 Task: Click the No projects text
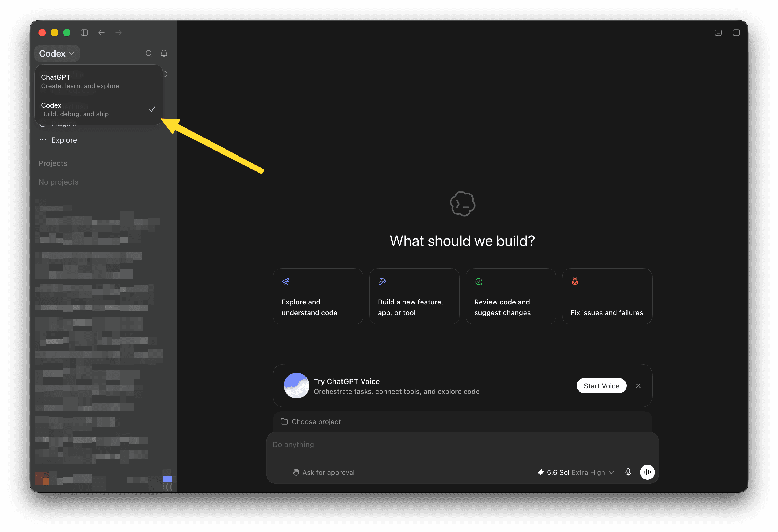[58, 182]
